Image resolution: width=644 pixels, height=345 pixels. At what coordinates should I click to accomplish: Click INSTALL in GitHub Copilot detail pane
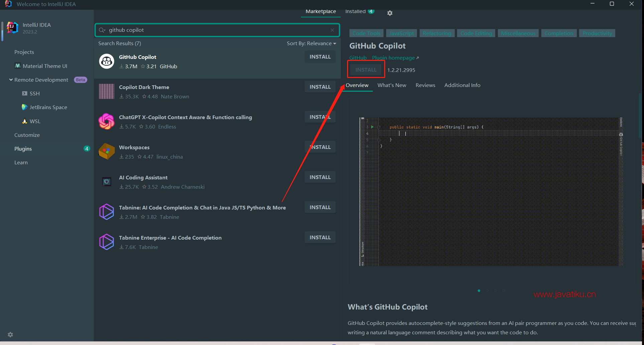[x=366, y=70]
